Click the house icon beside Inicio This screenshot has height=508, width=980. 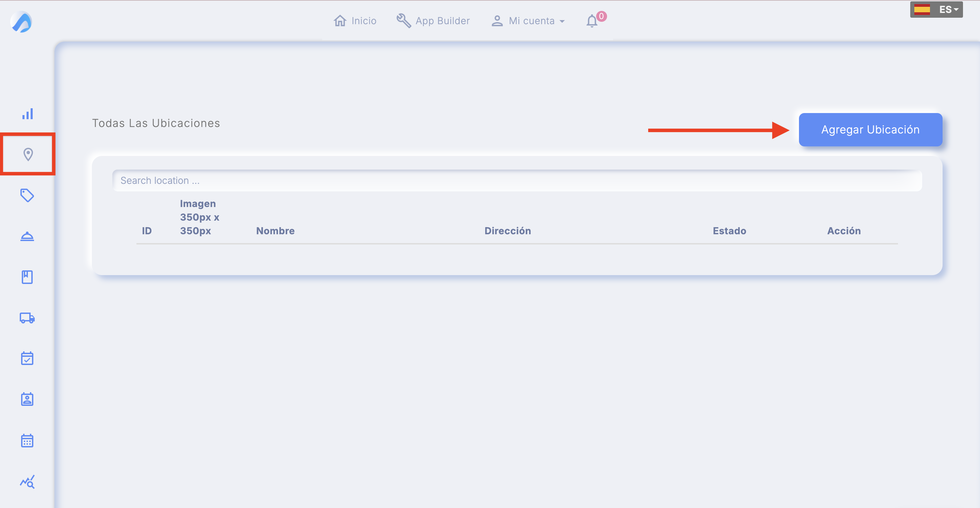point(340,20)
